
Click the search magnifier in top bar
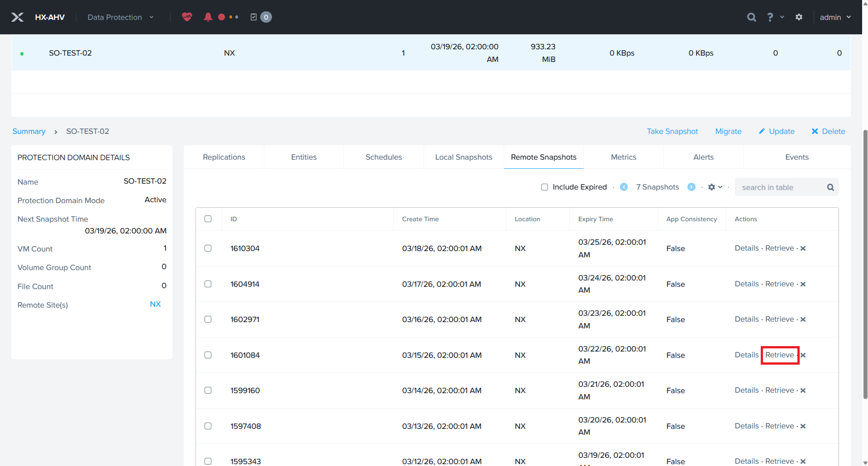point(751,17)
